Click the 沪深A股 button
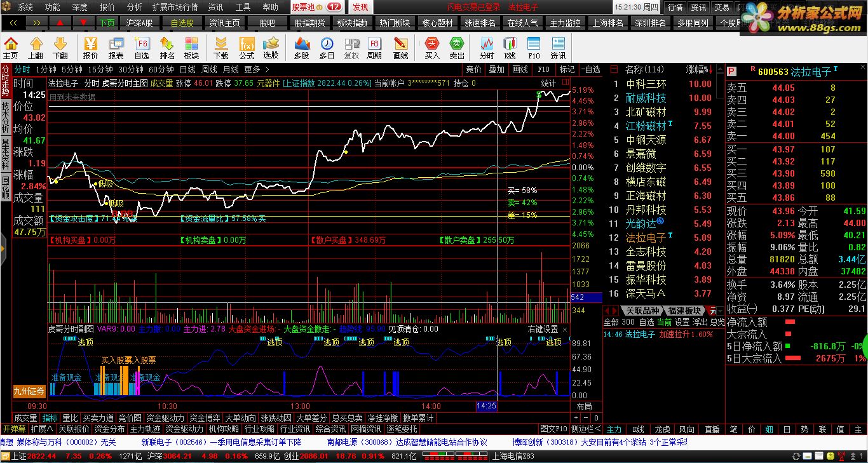 (140, 22)
